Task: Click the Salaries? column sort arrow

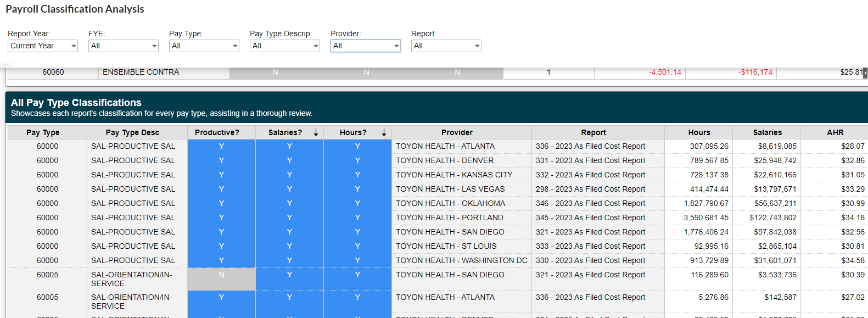Action: pos(316,132)
